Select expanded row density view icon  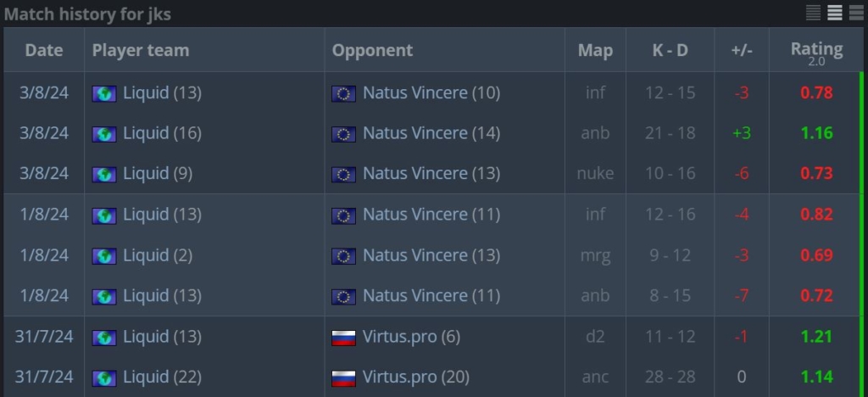(856, 12)
